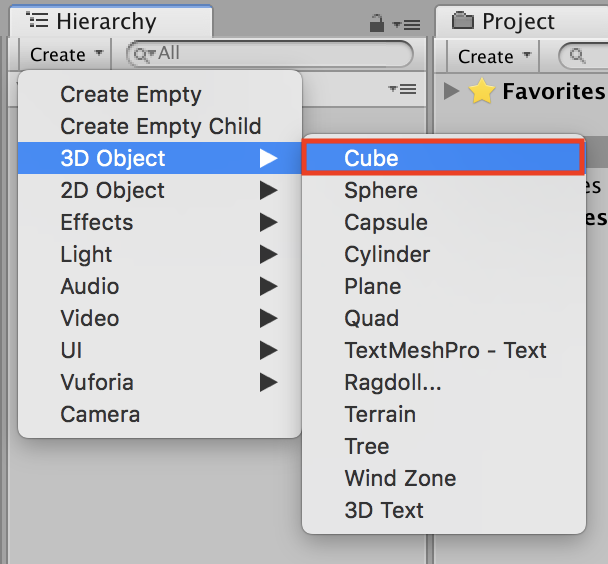Open the Hierarchy panel options menu icon
This screenshot has height=564, width=608.
tap(402, 23)
